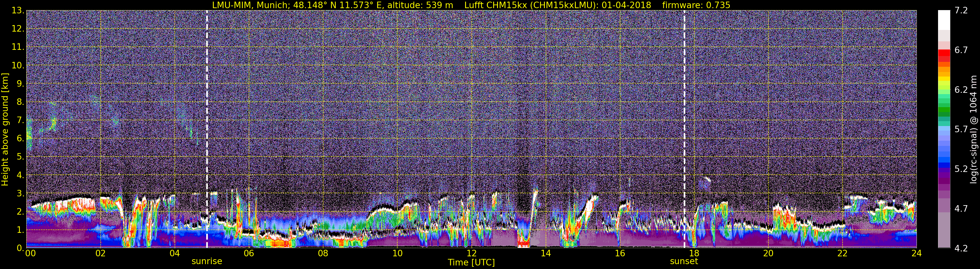Click the '5.' height axis tick label
This screenshot has height=269, width=980.
pyautogui.click(x=20, y=157)
